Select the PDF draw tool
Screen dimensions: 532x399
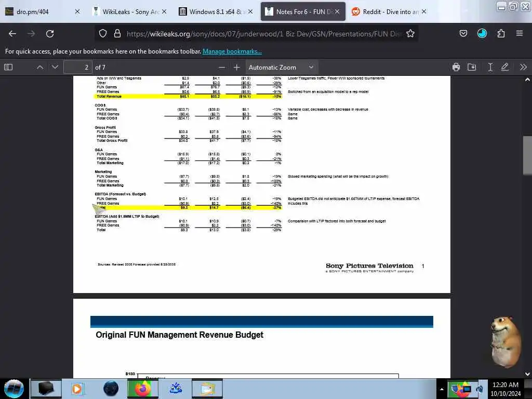tap(505, 67)
